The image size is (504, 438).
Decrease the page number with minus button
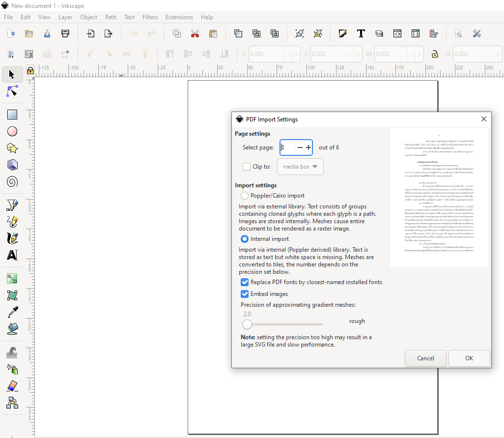pyautogui.click(x=300, y=147)
